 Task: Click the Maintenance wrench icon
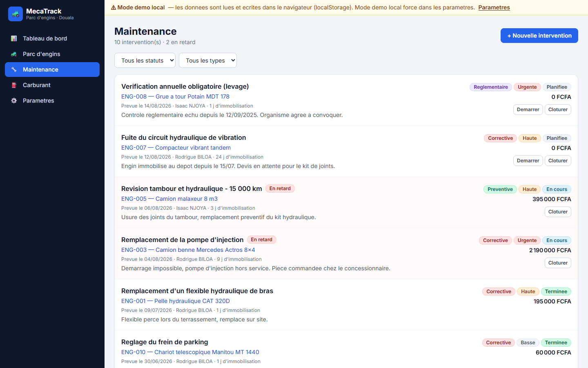(x=14, y=70)
